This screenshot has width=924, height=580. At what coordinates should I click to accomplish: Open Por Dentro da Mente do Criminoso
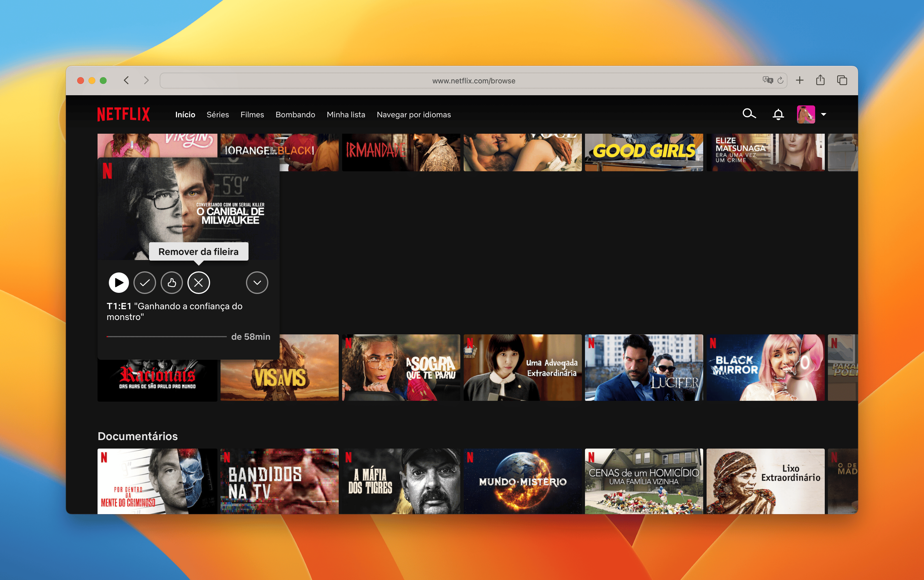[157, 481]
